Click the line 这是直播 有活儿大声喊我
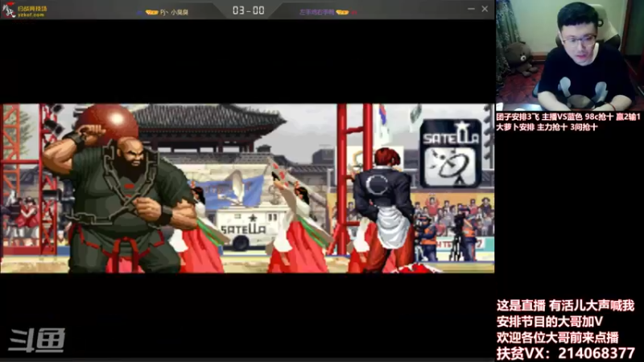Screen dimensions: 644x362 click(x=565, y=306)
